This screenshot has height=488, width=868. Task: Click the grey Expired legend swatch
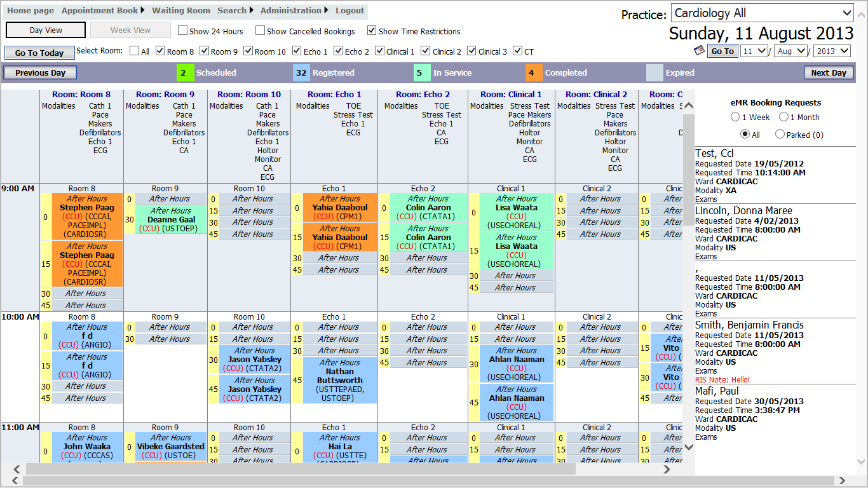(654, 72)
